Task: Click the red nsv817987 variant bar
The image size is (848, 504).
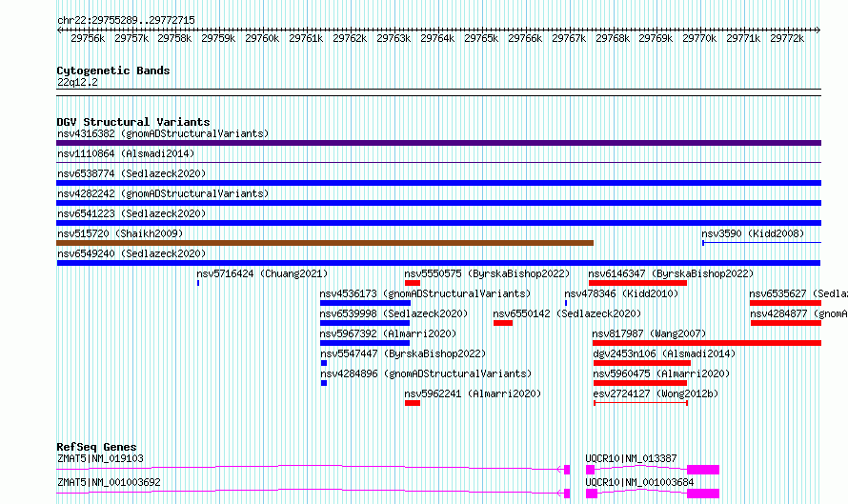Action: tap(707, 343)
